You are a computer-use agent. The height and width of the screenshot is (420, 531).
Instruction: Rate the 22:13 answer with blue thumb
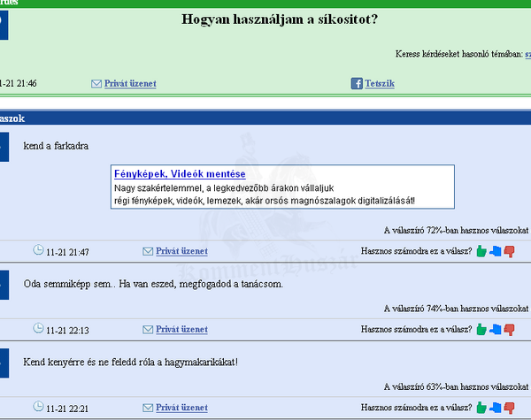pos(495,329)
